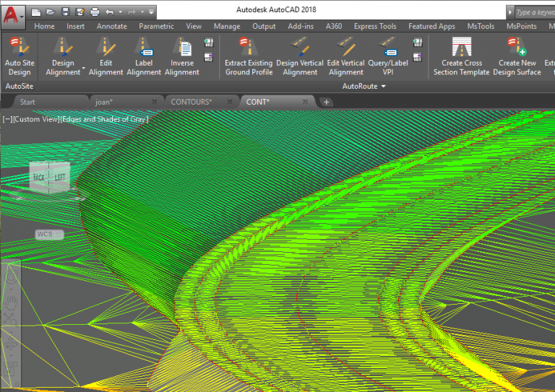
Task: Open the Inverse Alignment tool
Action: [x=182, y=49]
